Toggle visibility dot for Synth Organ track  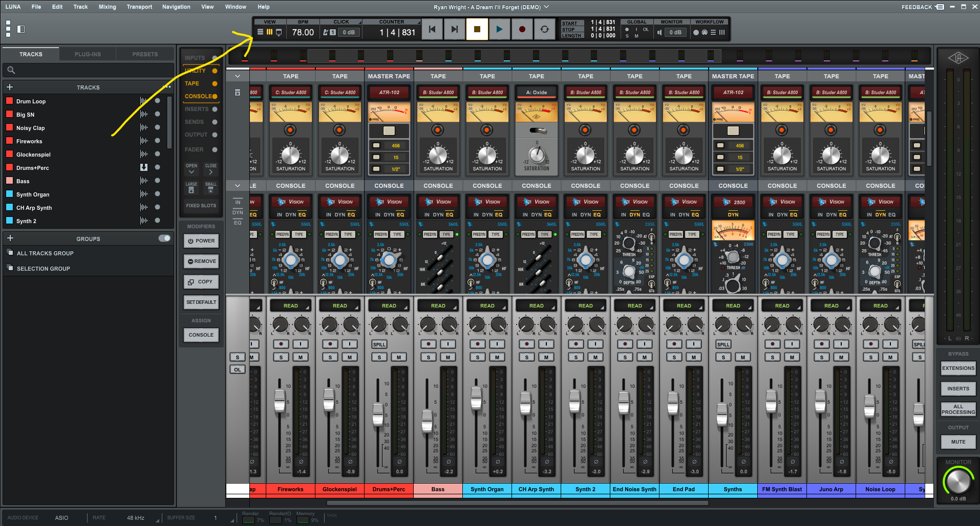[157, 194]
